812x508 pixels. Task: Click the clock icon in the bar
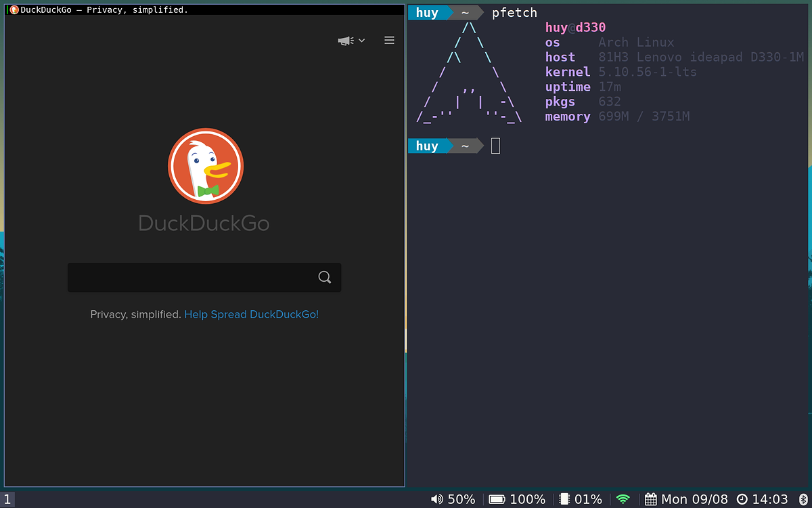pos(742,499)
